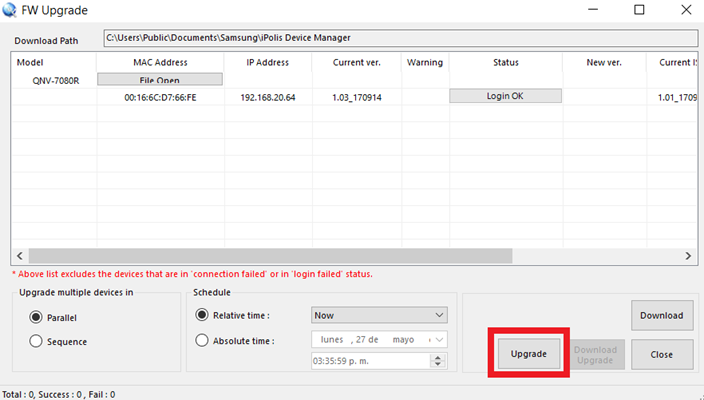704x400 pixels.
Task: Click the FW Upgrade globe icon
Action: (x=9, y=10)
